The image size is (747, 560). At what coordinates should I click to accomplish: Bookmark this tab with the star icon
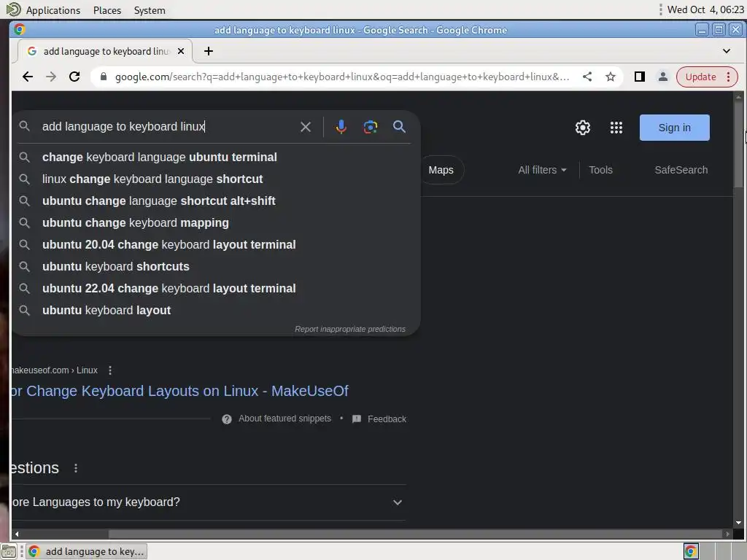point(611,77)
